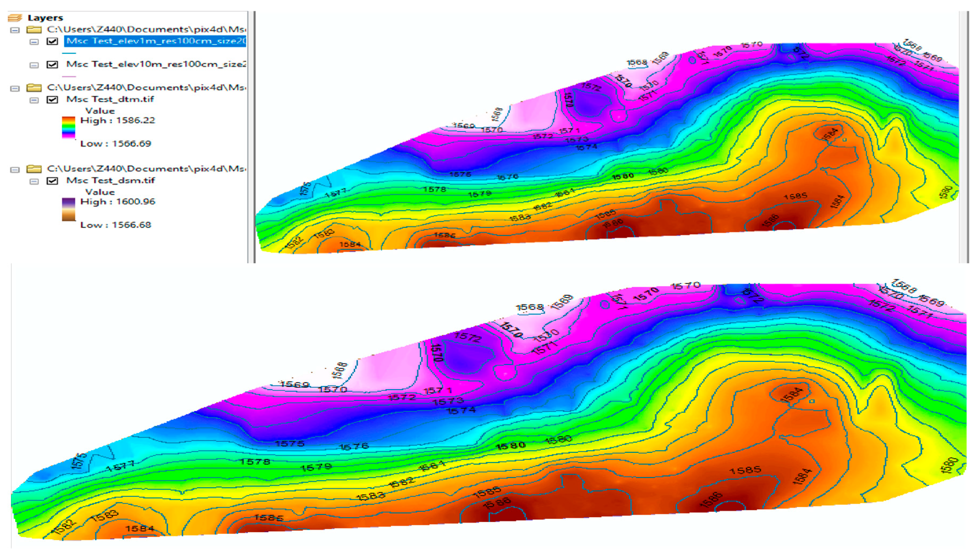The height and width of the screenshot is (549, 980).
Task: Disable the Msc Test_dsm.tif layer checkbox
Action: pos(52,181)
